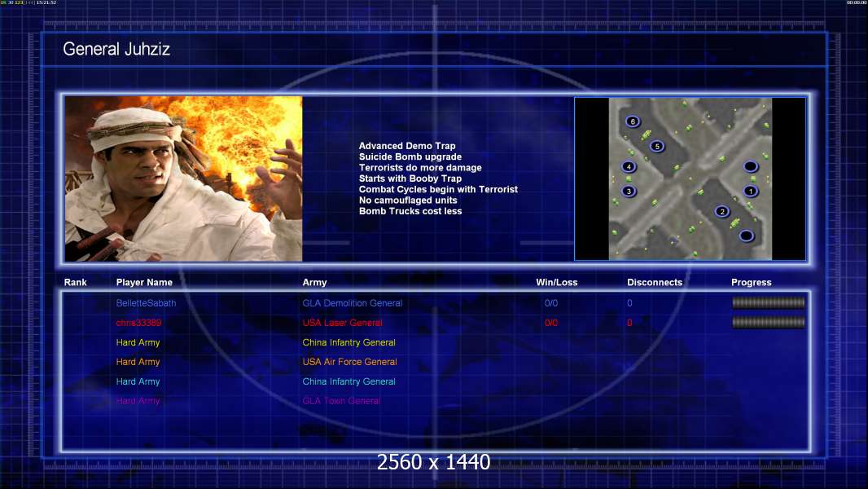
Task: Click yellow Hard Army player name
Action: click(138, 342)
